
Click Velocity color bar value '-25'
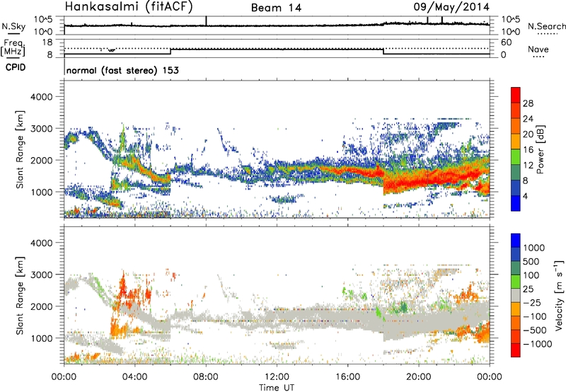click(x=532, y=302)
